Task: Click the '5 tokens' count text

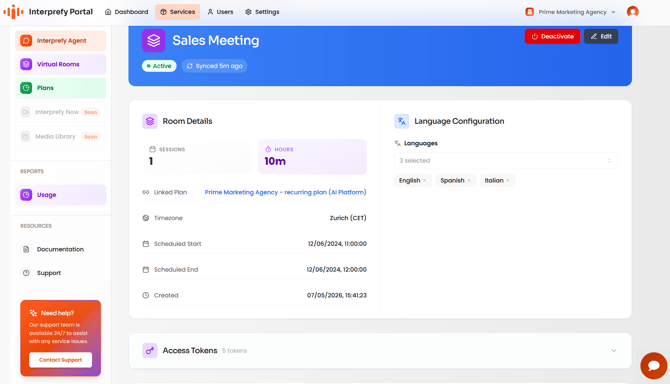Action: pyautogui.click(x=235, y=351)
